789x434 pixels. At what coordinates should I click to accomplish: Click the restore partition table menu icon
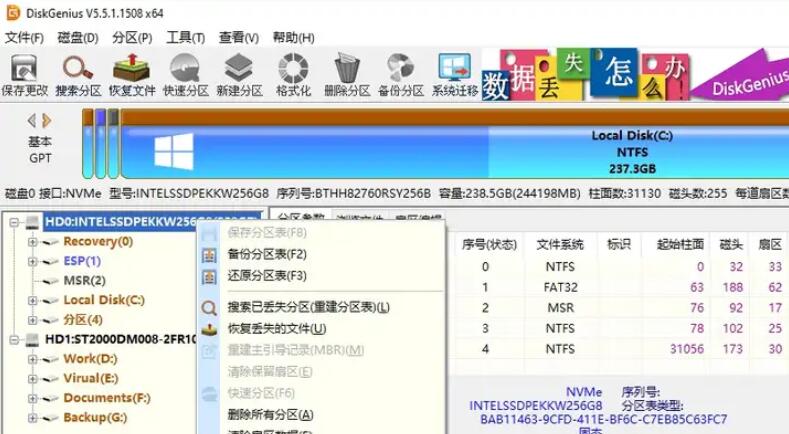209,277
